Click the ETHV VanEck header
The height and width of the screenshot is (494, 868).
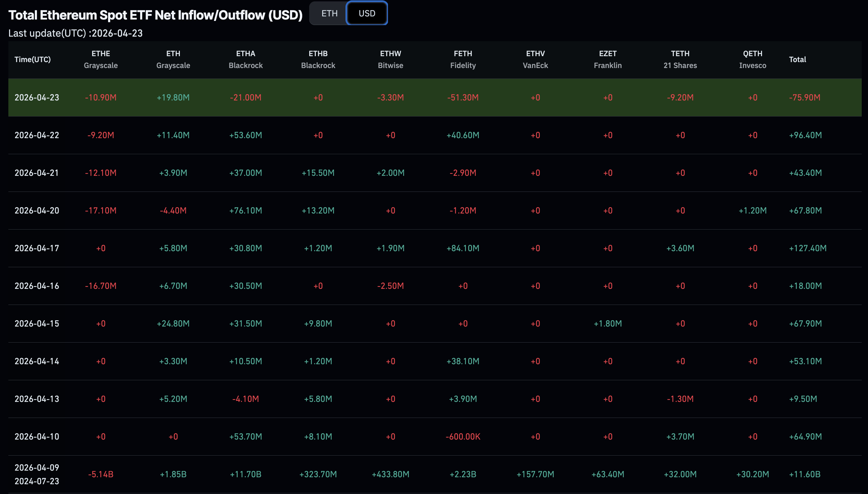[536, 59]
